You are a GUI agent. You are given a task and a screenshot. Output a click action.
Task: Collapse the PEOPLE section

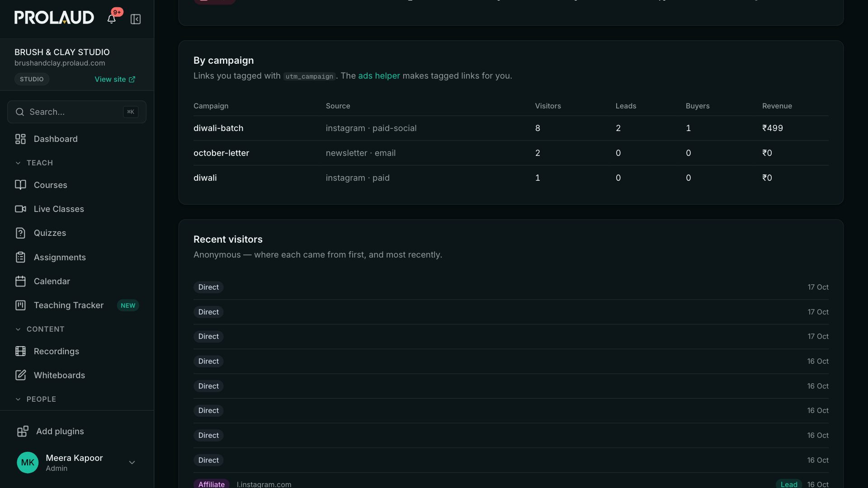[36, 399]
